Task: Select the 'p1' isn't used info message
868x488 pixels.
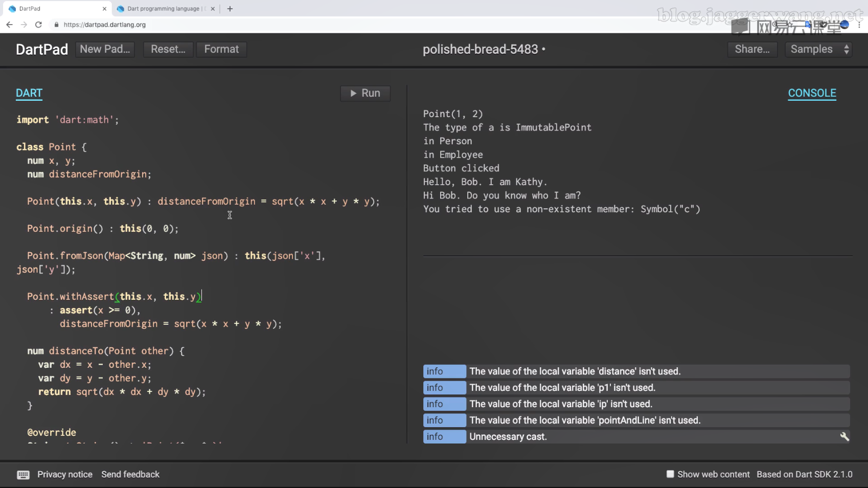Action: (x=636, y=388)
